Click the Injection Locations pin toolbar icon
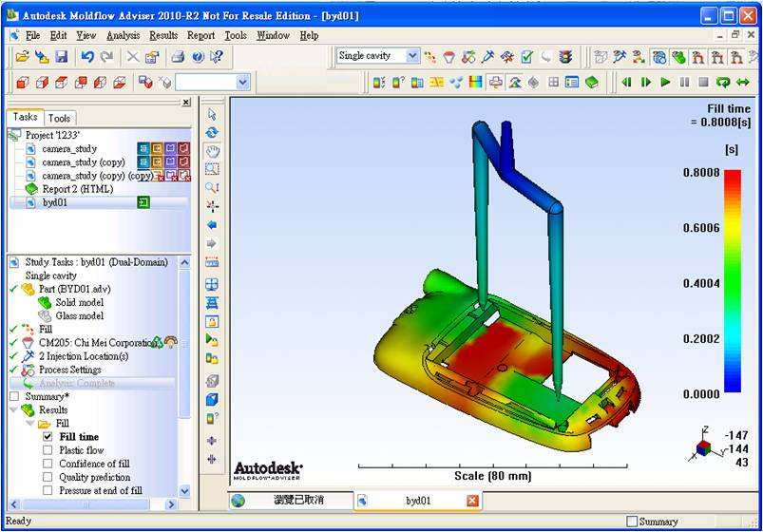763x532 pixels. 487,56
